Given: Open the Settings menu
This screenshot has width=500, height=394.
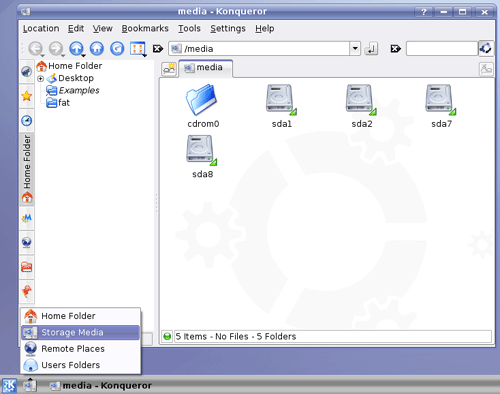Looking at the screenshot, I should [x=228, y=29].
